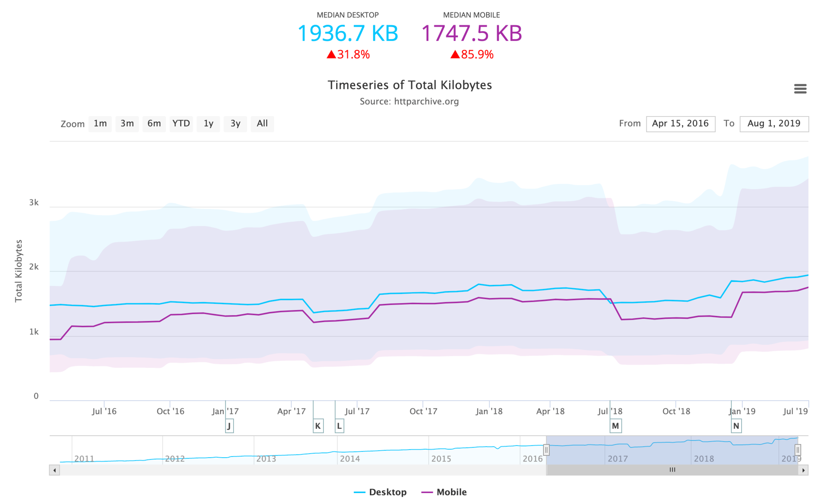Click the navigator scroll left arrow
The width and height of the screenshot is (826, 504).
(55, 470)
